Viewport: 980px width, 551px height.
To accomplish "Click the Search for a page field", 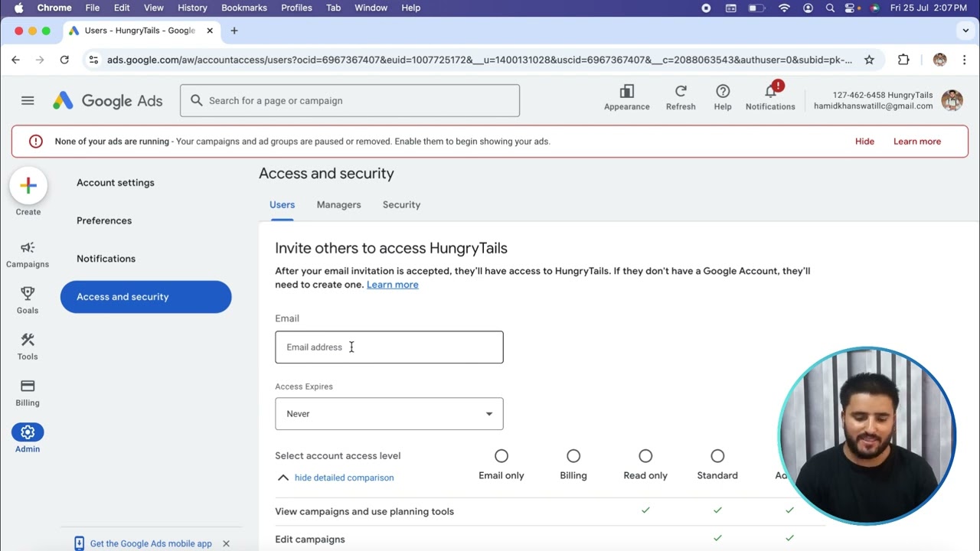I will tap(350, 100).
